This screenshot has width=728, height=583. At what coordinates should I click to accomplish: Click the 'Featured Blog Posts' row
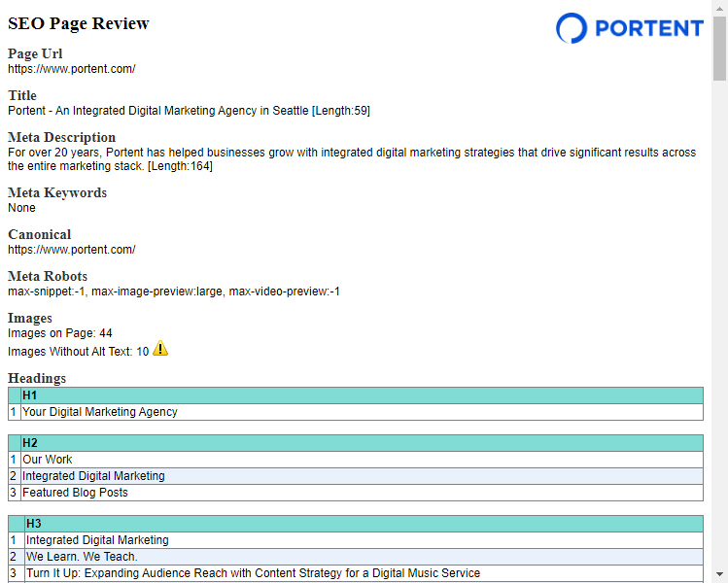(x=356, y=493)
